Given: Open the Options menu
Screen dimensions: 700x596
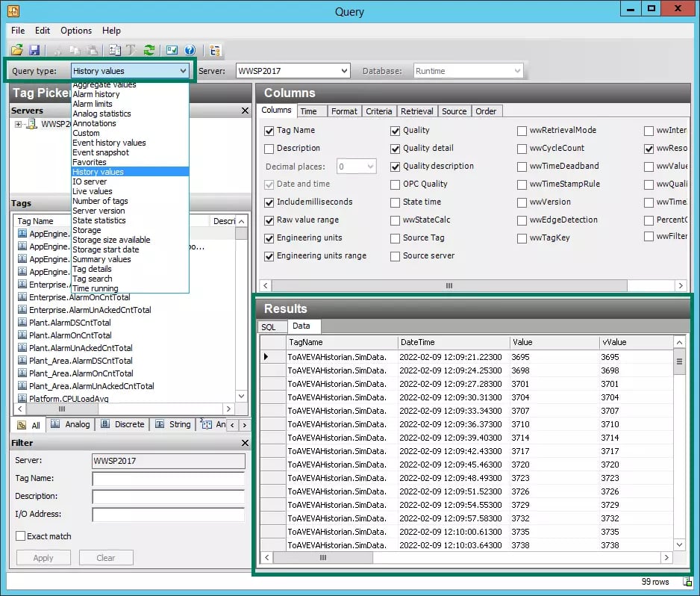Looking at the screenshot, I should point(75,31).
